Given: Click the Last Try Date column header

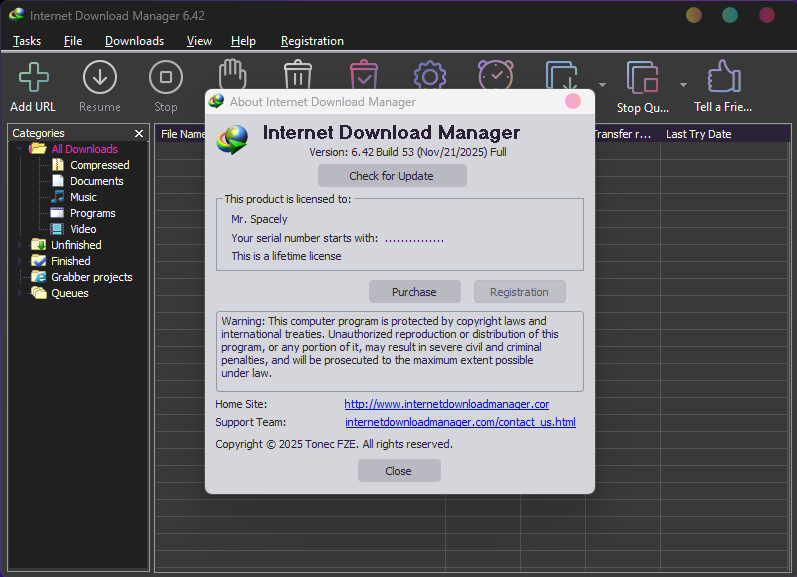Looking at the screenshot, I should [x=698, y=134].
